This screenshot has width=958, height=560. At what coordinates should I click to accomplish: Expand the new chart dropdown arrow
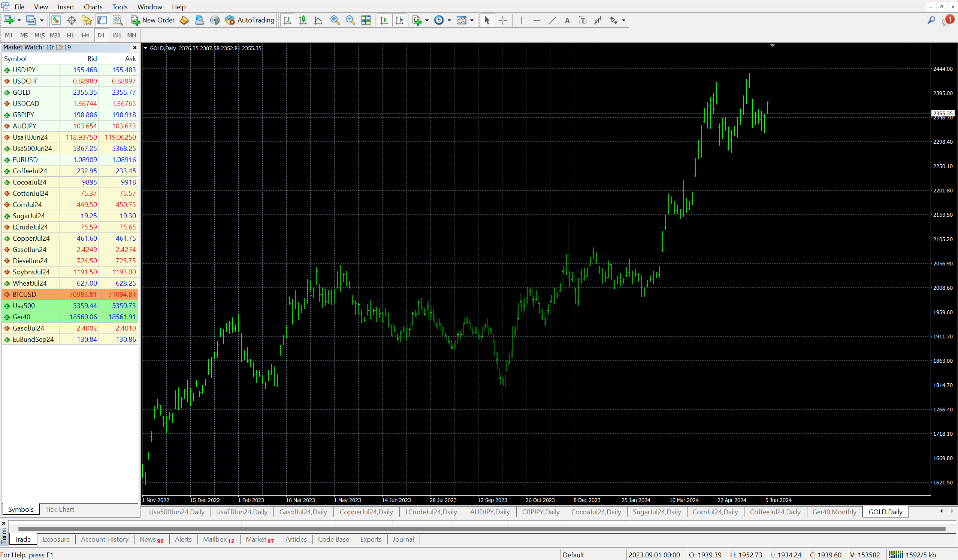[19, 20]
